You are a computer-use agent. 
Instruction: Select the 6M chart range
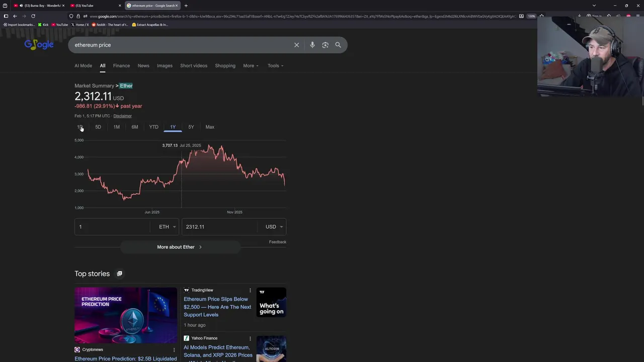[135, 127]
